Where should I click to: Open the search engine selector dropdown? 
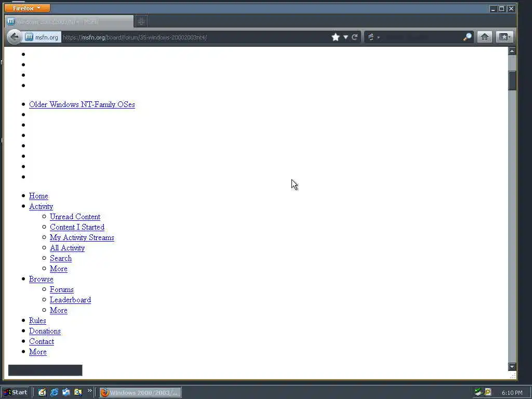click(373, 37)
